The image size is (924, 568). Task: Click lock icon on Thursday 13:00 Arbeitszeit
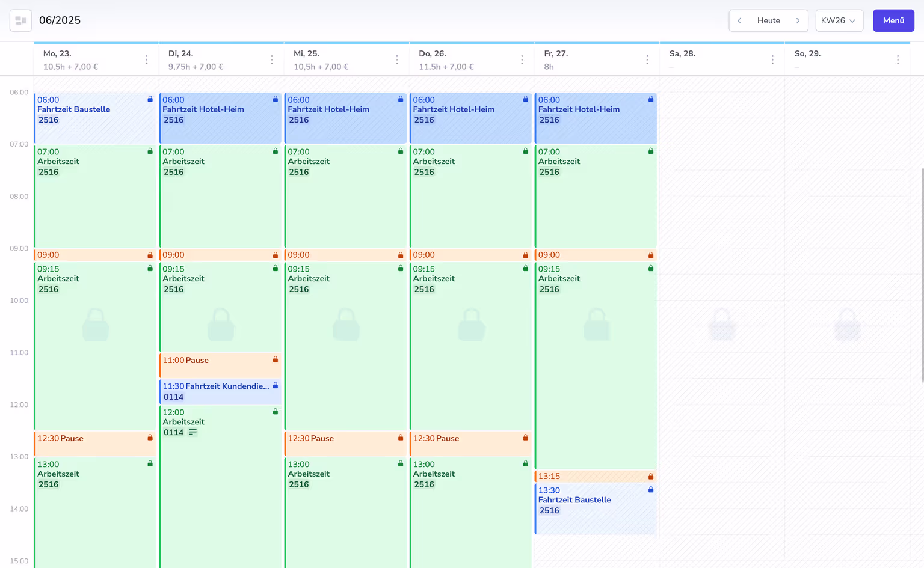point(525,463)
